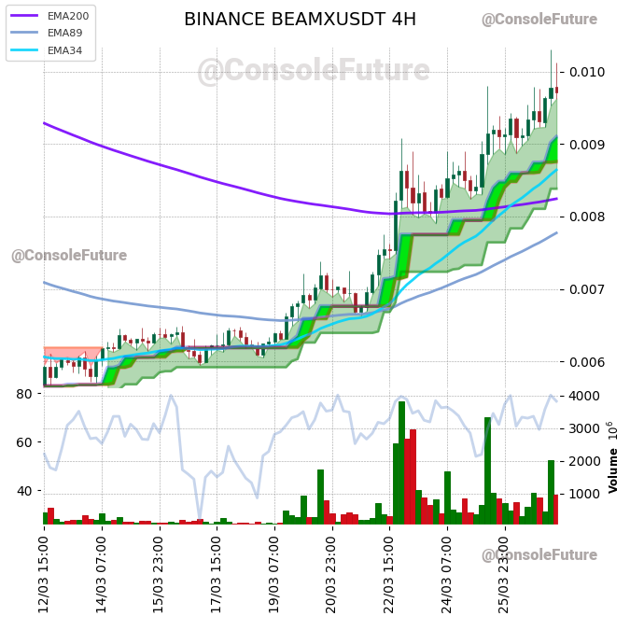Click the 17/03 15:00 time label
Image resolution: width=644 pixels, height=644 pixels.
click(216, 575)
